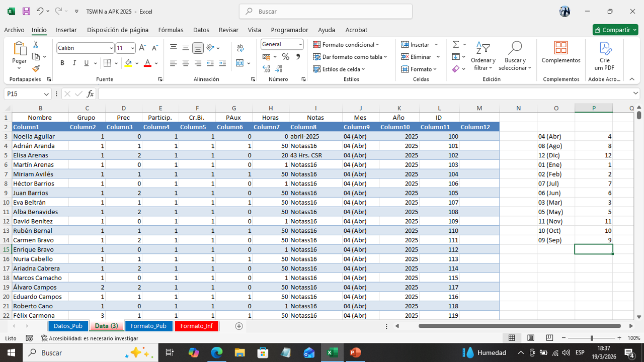644x362 pixels.
Task: Add a new sheet with plus icon
Action: point(239,326)
